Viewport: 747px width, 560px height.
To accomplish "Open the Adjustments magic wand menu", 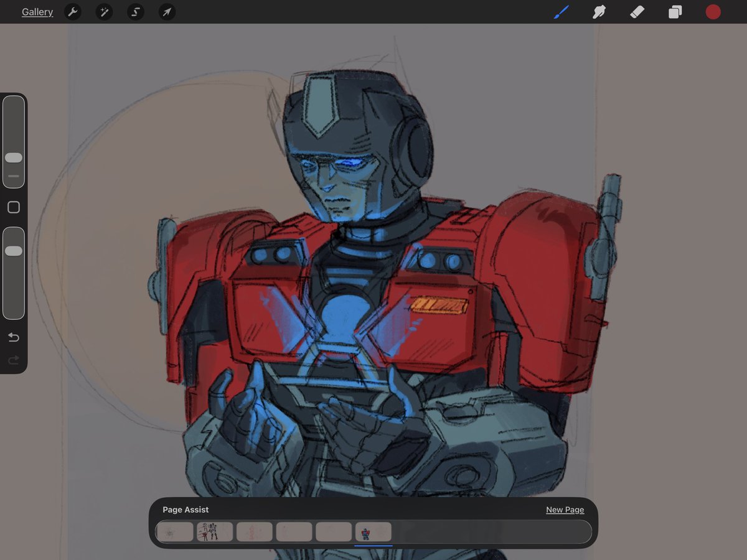I will coord(104,12).
